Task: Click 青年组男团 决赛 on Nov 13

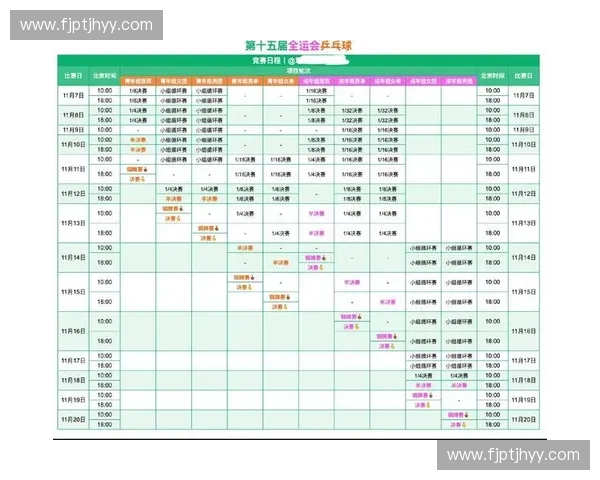Action: point(209,238)
